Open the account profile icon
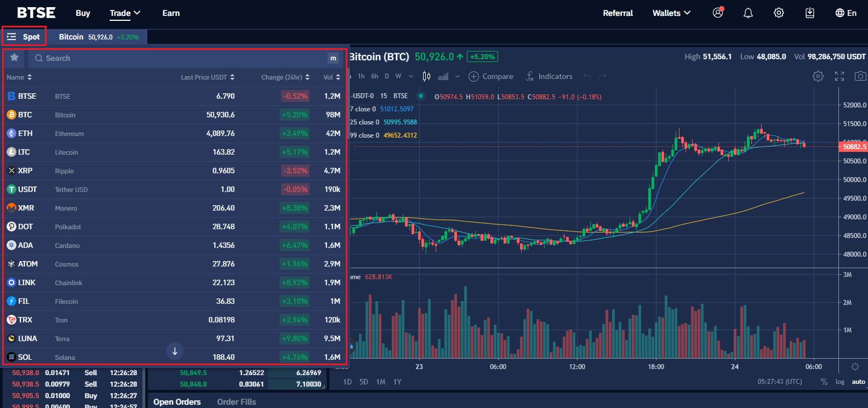The height and width of the screenshot is (408, 868). point(717,13)
